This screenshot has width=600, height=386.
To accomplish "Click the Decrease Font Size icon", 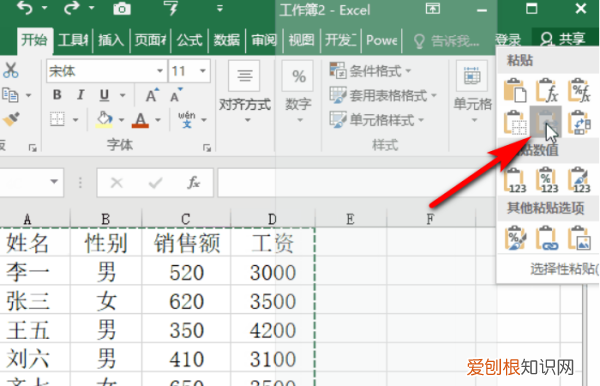I will click(x=176, y=95).
